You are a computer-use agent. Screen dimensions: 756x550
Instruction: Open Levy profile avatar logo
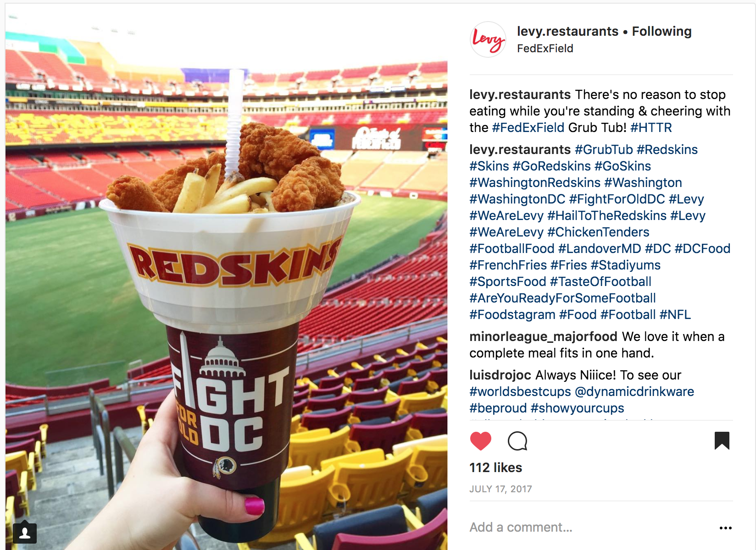[488, 39]
